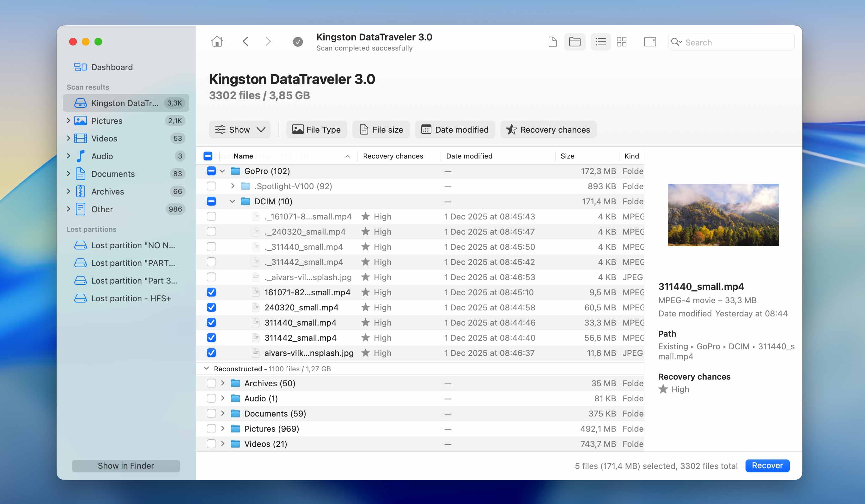This screenshot has height=504, width=865.
Task: Toggle the preview side panel icon
Action: click(650, 41)
